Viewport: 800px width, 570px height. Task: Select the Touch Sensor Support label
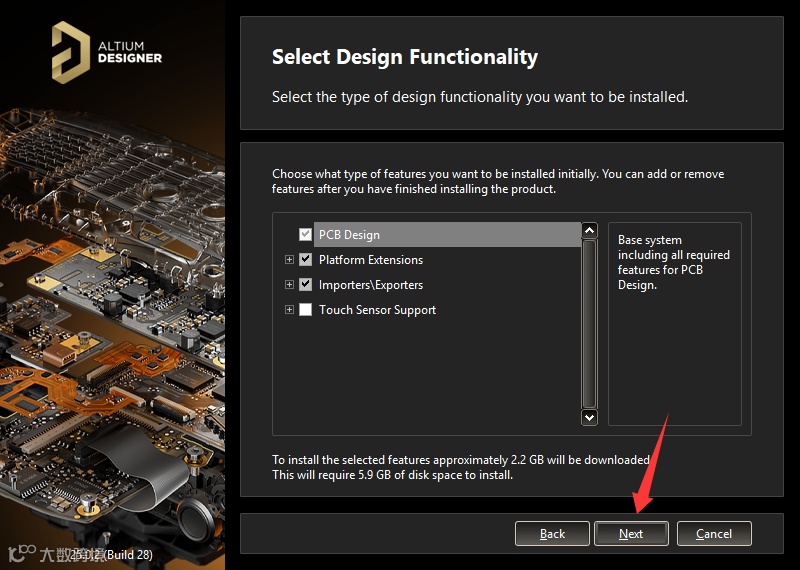click(378, 310)
